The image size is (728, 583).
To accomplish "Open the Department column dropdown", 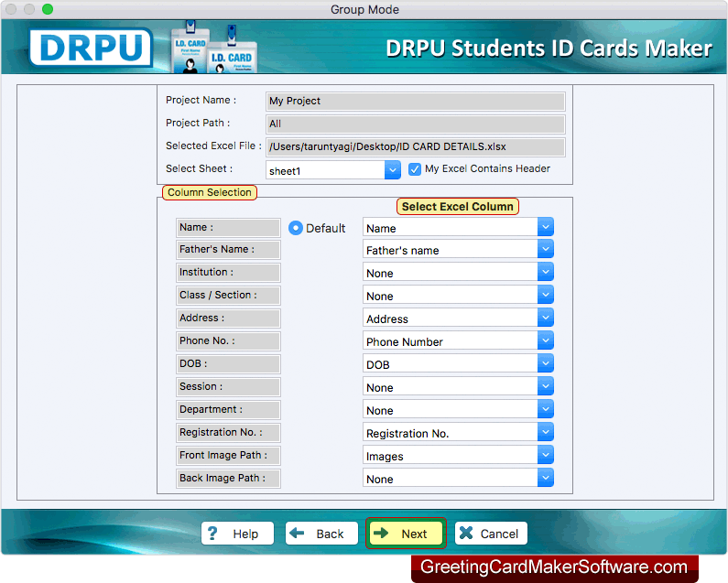I will 546,409.
